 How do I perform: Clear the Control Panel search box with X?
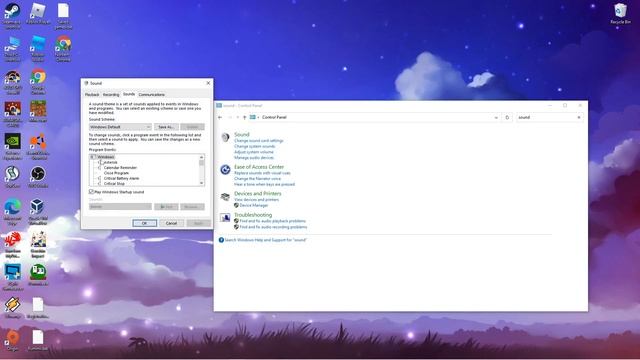pos(579,117)
